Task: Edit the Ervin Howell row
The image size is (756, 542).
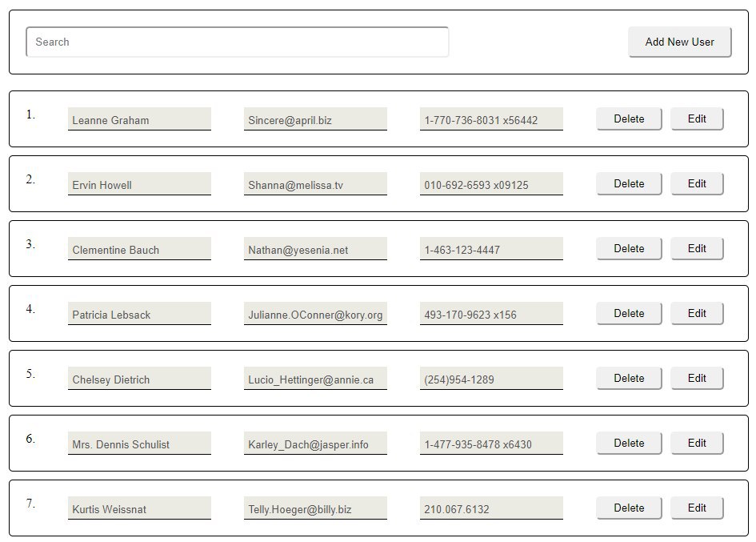Action: (x=697, y=184)
